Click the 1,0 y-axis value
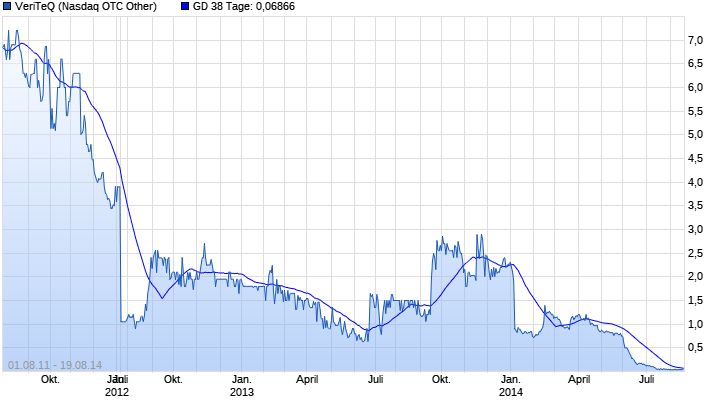 [x=695, y=324]
